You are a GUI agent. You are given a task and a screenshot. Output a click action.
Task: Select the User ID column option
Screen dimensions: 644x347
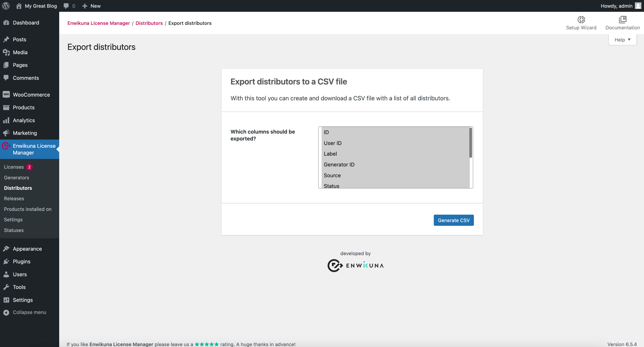coord(333,143)
